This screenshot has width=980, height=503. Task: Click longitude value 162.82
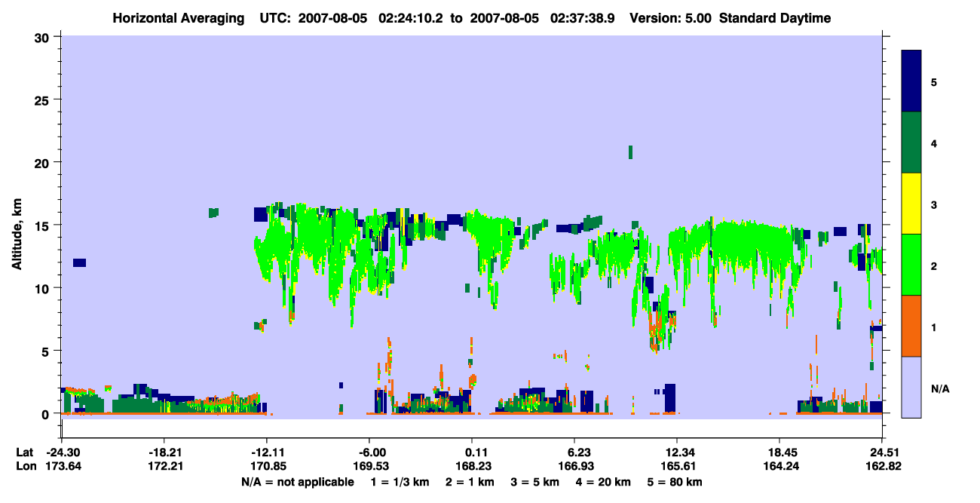point(882,466)
